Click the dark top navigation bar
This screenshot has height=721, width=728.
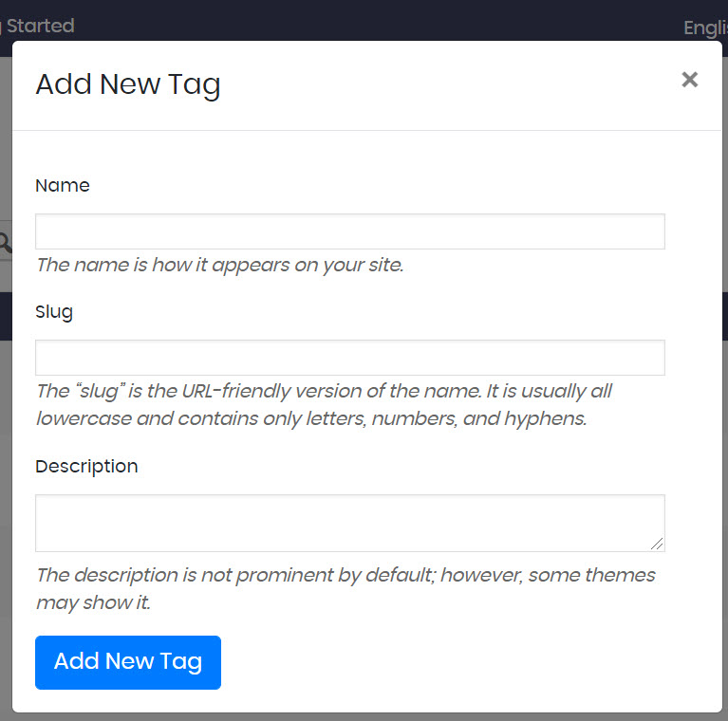(x=380, y=19)
